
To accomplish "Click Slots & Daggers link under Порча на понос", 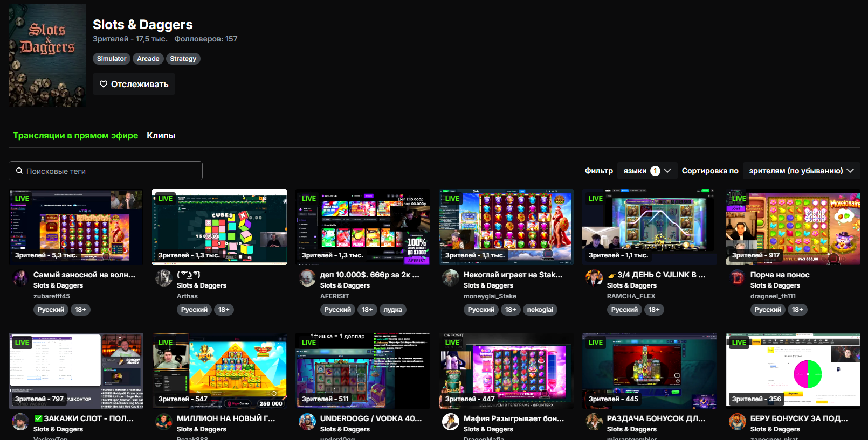I will (775, 285).
